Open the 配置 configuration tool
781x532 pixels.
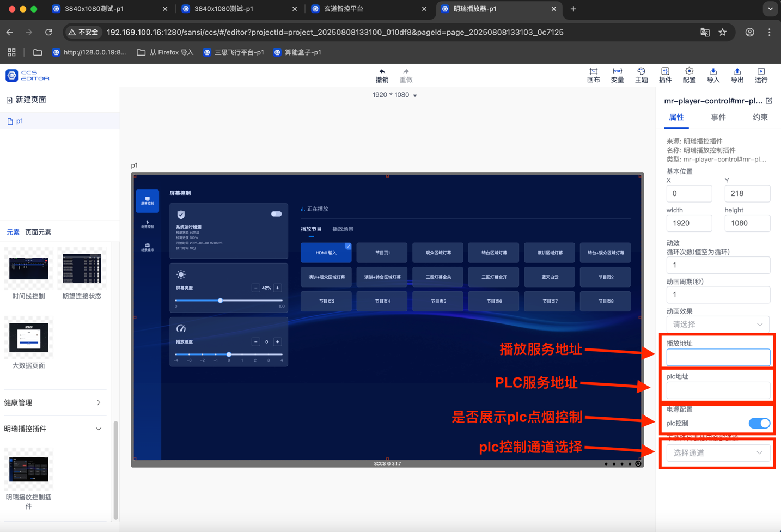coord(689,75)
